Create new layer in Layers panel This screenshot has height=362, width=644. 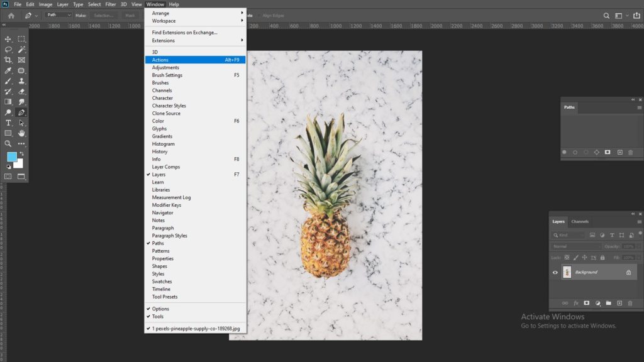pos(619,304)
